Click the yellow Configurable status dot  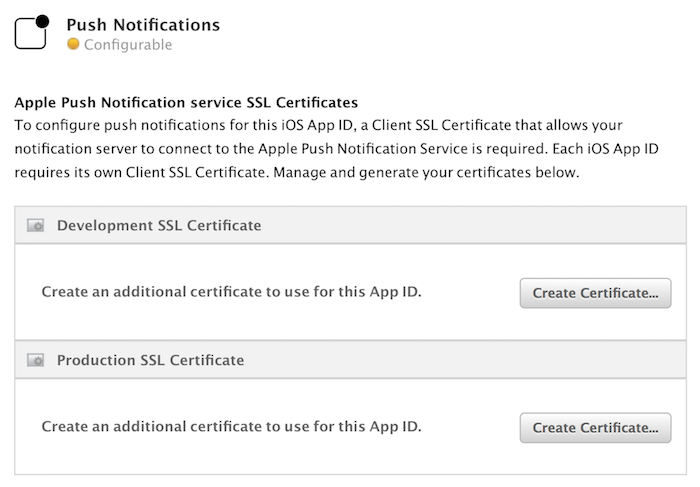[73, 44]
